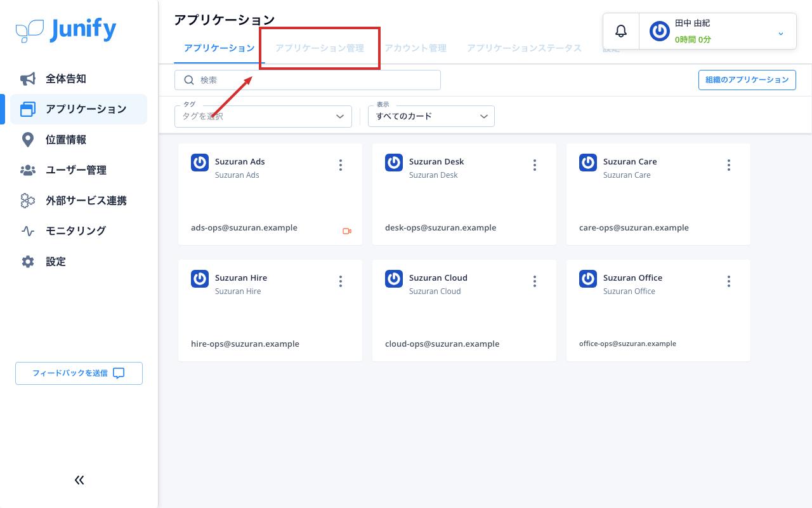Click the 組織のアプリケーション button

pos(747,80)
